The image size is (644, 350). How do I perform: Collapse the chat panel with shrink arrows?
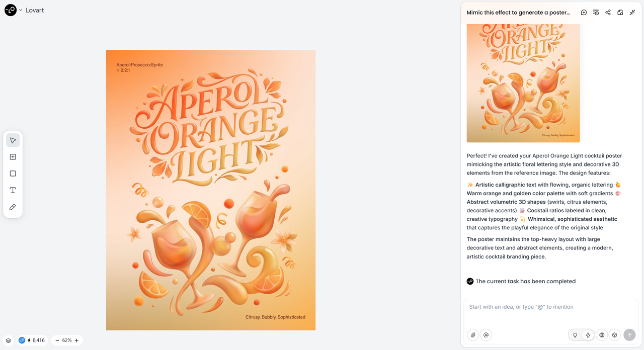pos(632,13)
